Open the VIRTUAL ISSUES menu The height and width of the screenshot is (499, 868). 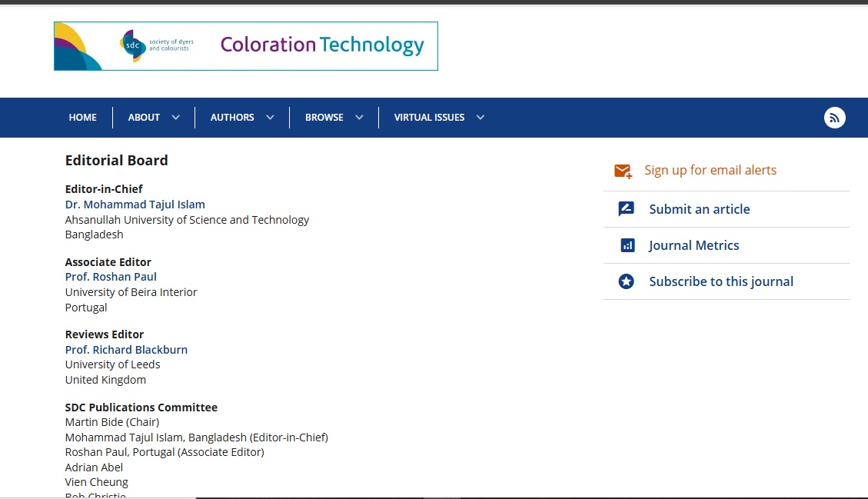click(429, 118)
